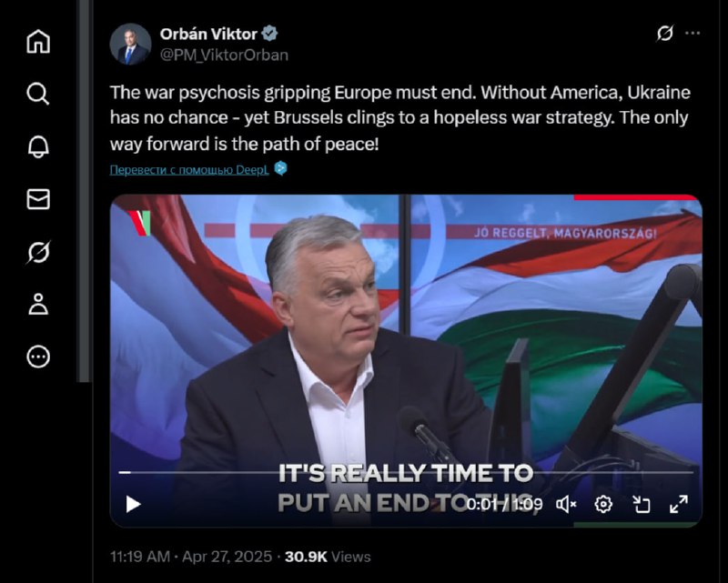Open Messages envelope icon
728x583 pixels.
(x=38, y=199)
